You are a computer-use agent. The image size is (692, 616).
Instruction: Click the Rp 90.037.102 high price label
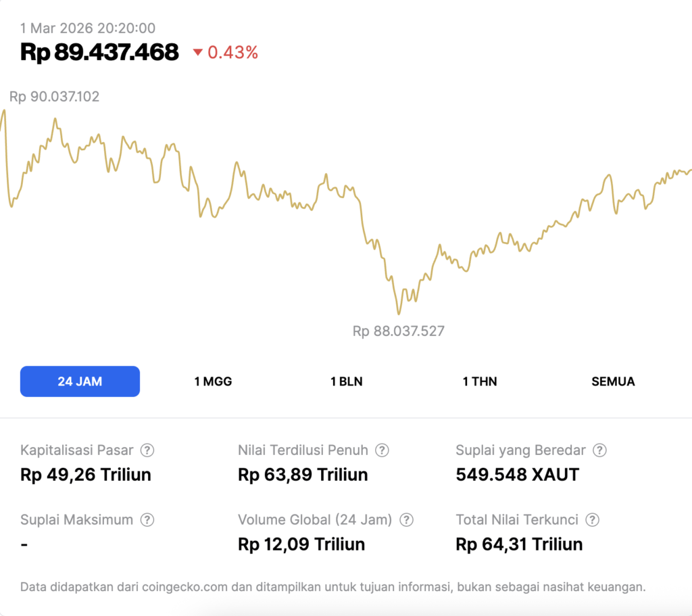(54, 97)
